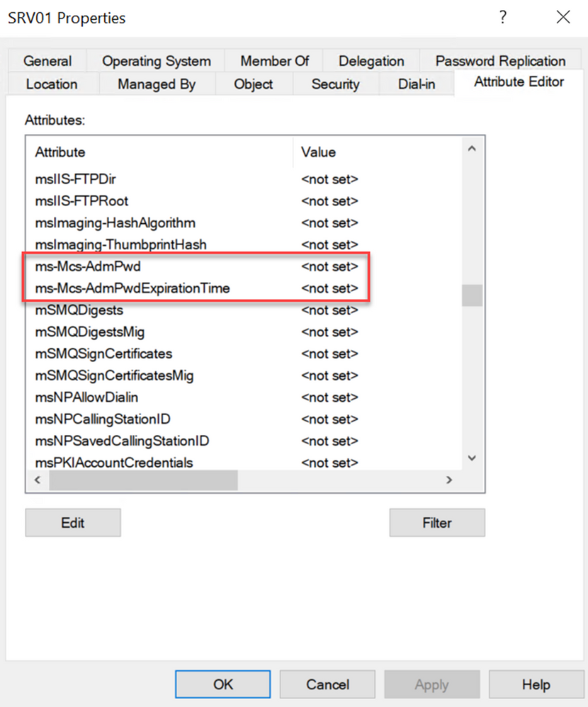Select the ms-Mcs-AdmPwd attribute row

point(88,266)
